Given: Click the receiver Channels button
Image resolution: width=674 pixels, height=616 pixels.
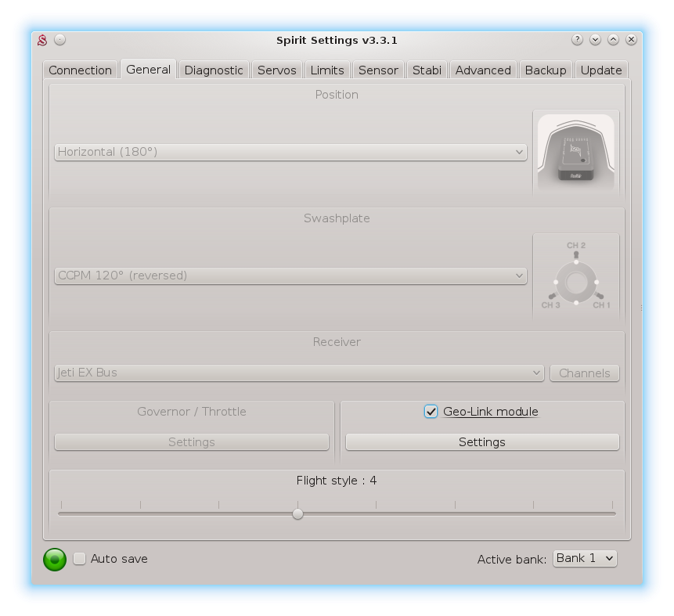Looking at the screenshot, I should tap(585, 373).
